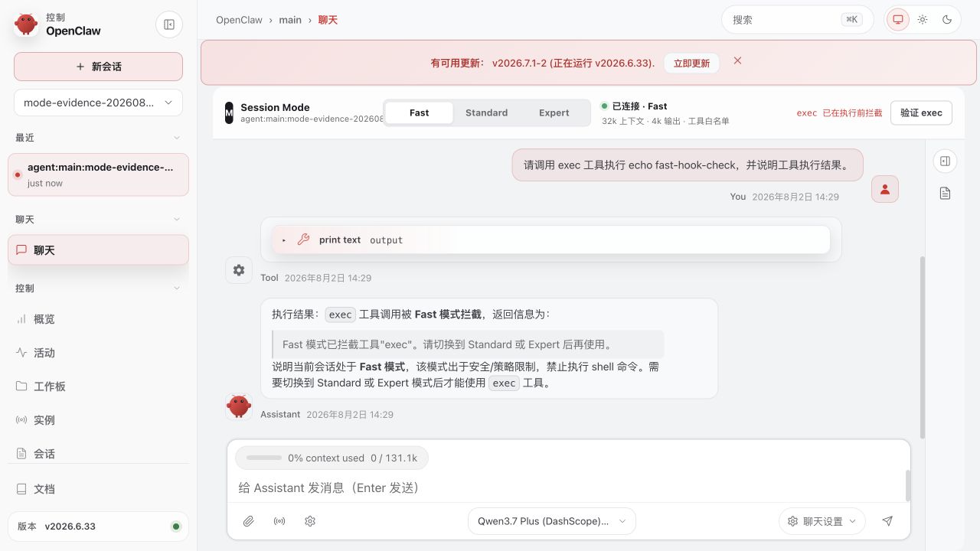Viewport: 980px width, 551px height.
Task: Switch to light theme sun icon
Action: tap(923, 20)
